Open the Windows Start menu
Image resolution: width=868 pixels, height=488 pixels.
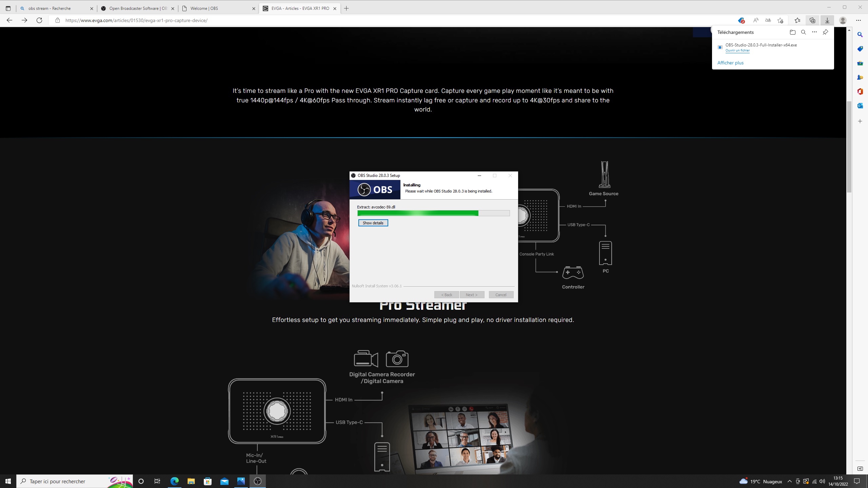(8, 481)
